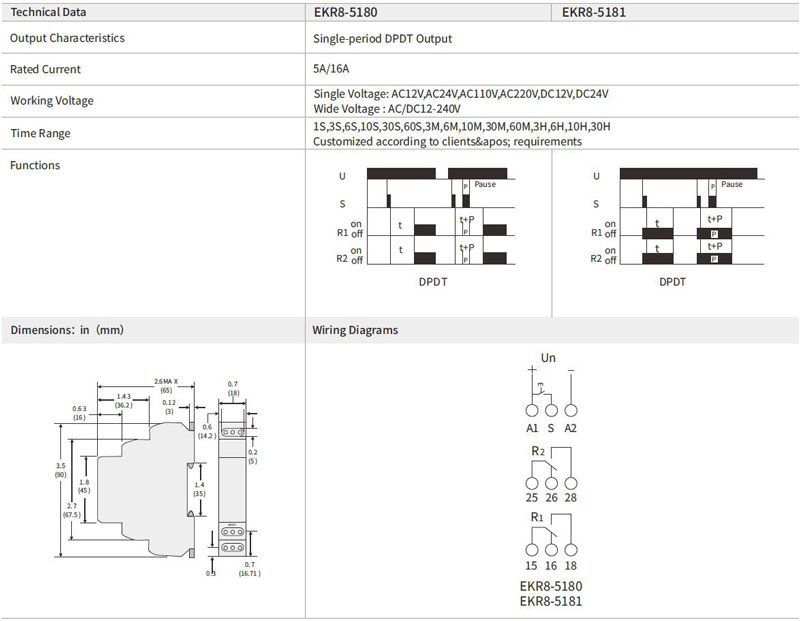
Task: Click terminal circle 15 of R1
Action: click(532, 550)
